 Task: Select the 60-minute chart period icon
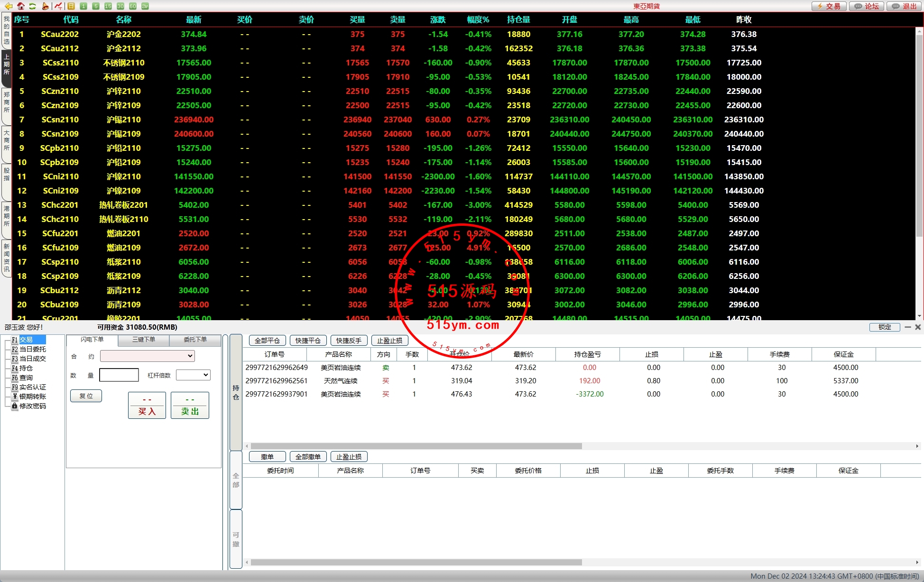pyautogui.click(x=133, y=6)
